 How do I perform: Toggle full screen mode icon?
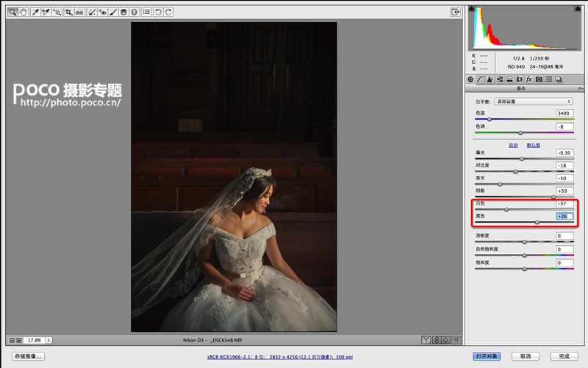tap(455, 12)
